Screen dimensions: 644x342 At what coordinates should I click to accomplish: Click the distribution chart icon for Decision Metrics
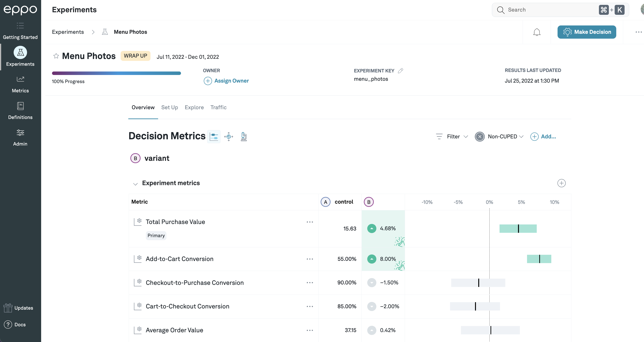pos(214,137)
